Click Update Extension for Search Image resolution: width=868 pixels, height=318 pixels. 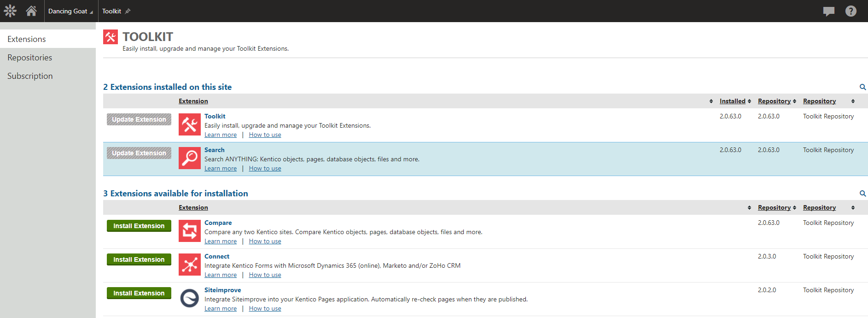pyautogui.click(x=139, y=153)
